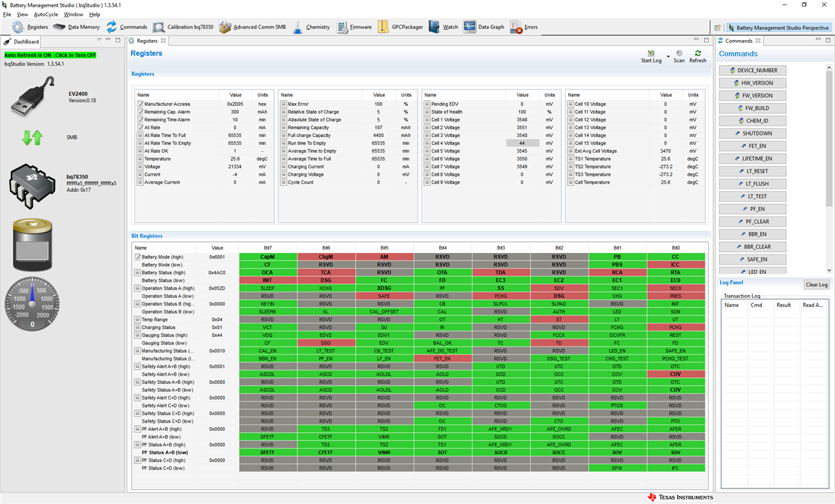The height and width of the screenshot is (504, 835).
Task: Click the lock icon beside Battery Status (high)
Action: [x=138, y=273]
